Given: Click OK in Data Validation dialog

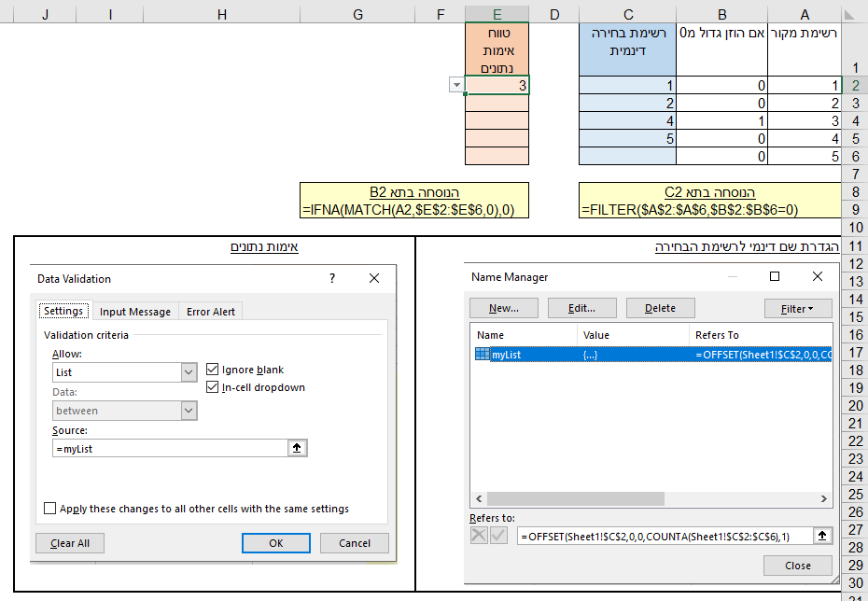Looking at the screenshot, I should point(275,543).
